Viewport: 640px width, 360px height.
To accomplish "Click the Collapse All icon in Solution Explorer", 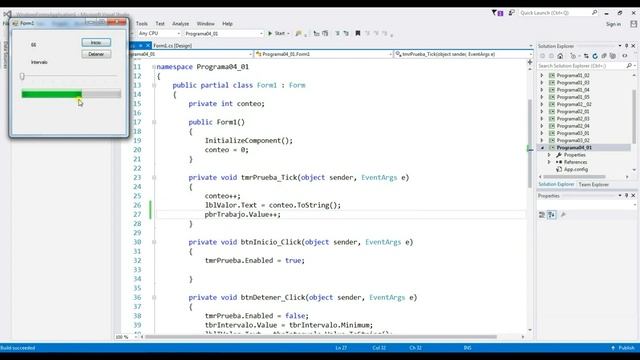I will point(604,56).
